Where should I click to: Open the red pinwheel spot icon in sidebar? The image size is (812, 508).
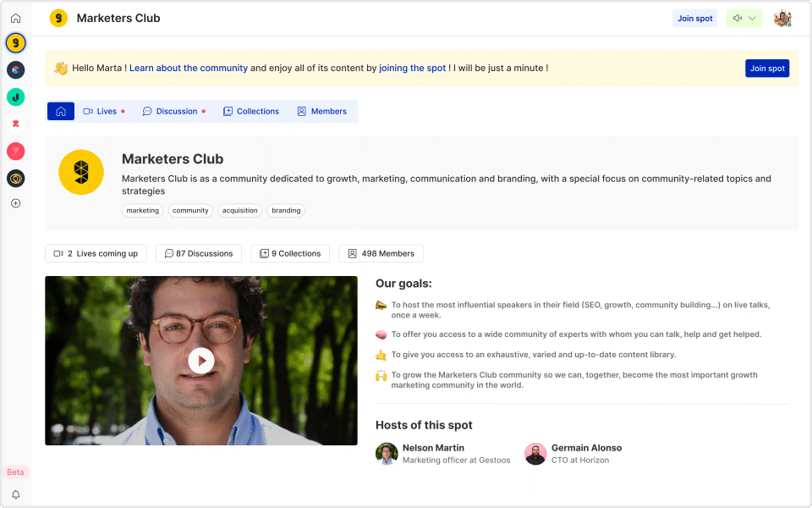[x=15, y=124]
